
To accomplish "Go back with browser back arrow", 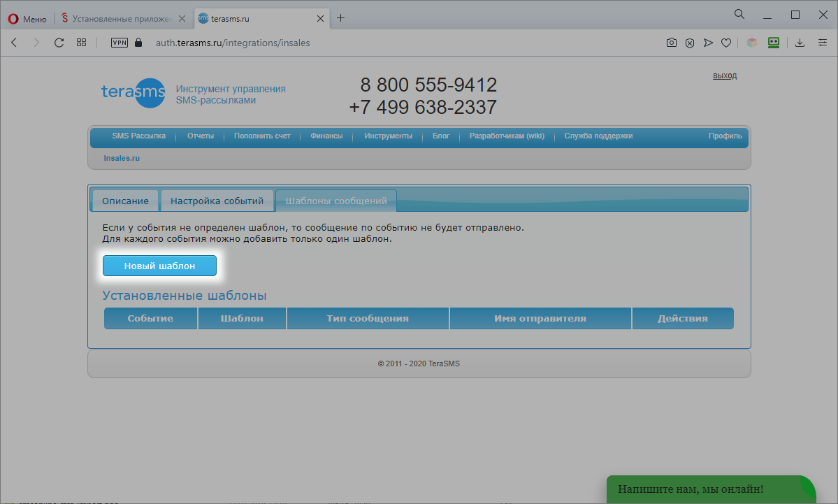I will (x=15, y=43).
